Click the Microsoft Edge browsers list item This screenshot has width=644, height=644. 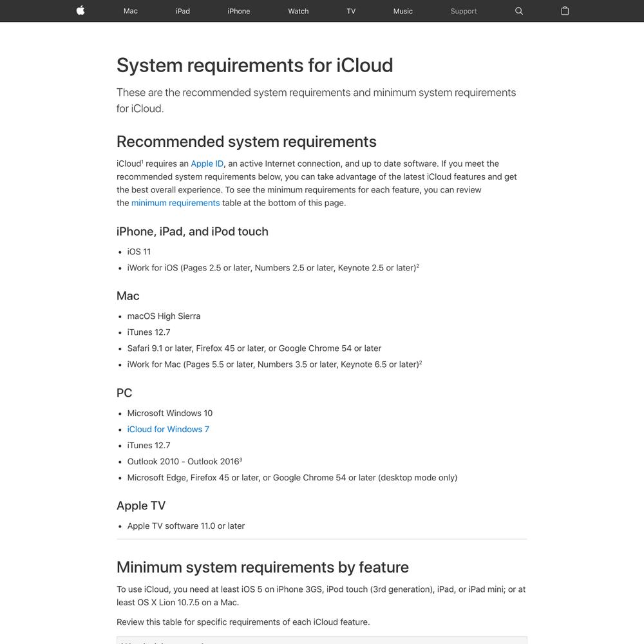click(292, 478)
